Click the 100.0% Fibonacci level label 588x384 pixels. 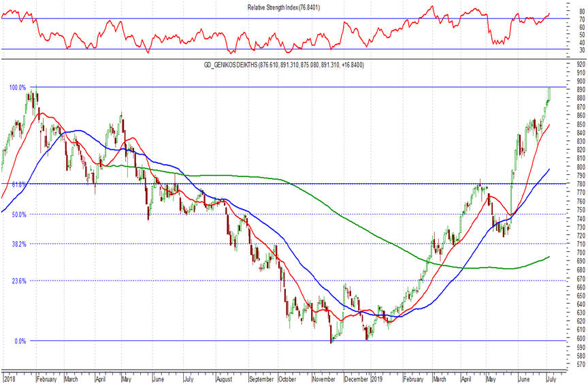point(18,87)
